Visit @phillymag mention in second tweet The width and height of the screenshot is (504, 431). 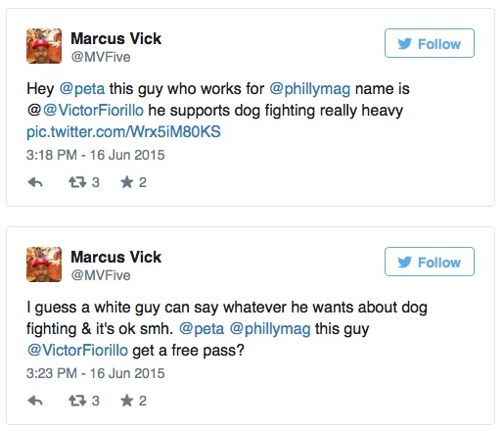tap(270, 329)
